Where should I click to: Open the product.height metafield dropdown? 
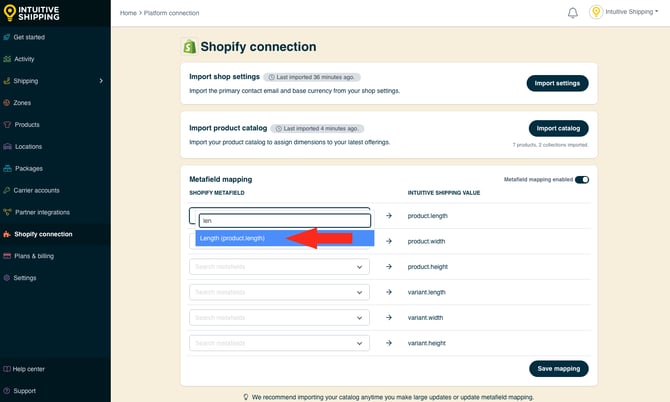tap(279, 267)
